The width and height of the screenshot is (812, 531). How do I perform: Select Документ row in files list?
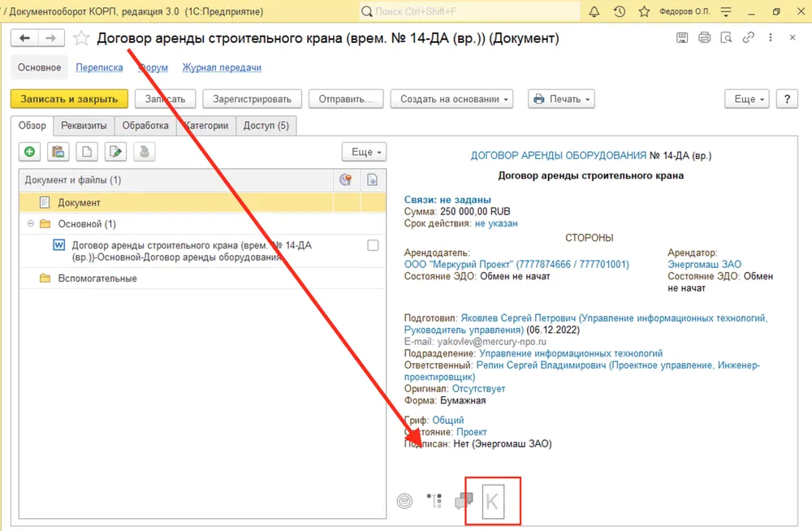pos(202,202)
